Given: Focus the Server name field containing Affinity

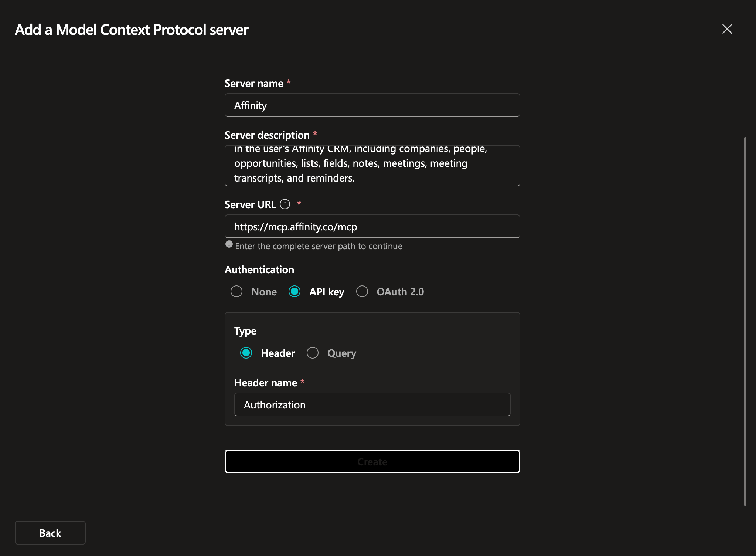Looking at the screenshot, I should click(x=372, y=105).
